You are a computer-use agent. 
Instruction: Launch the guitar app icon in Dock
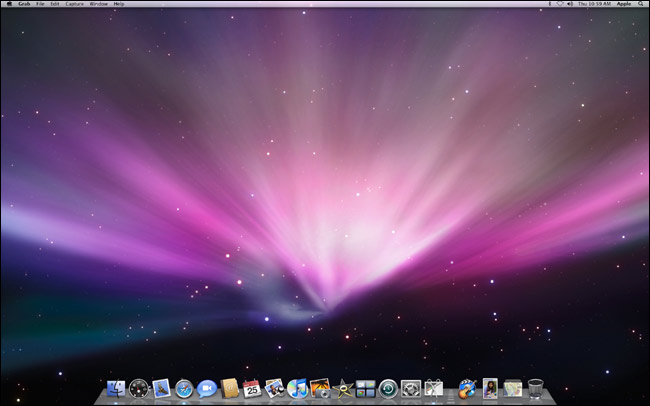pos(468,389)
